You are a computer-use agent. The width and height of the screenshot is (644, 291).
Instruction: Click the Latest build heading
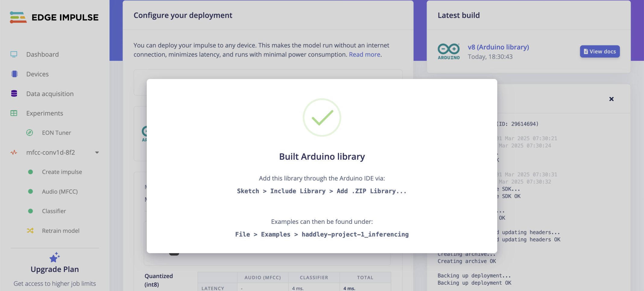coord(459,15)
